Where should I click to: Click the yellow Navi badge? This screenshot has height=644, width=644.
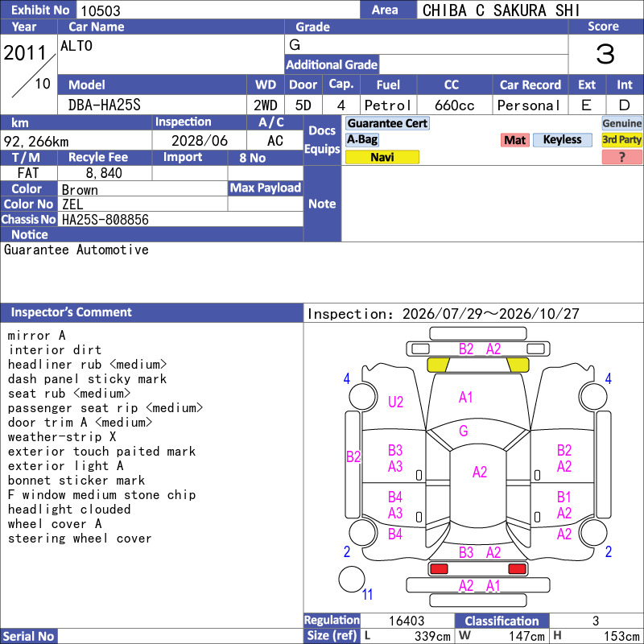coord(382,157)
